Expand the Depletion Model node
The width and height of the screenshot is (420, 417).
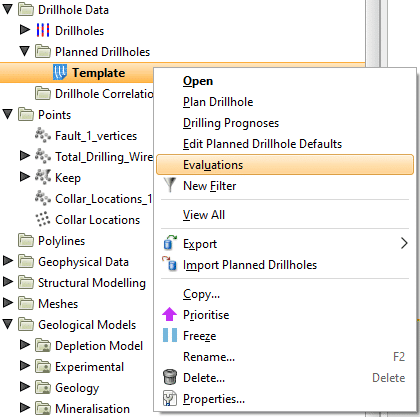click(x=25, y=345)
